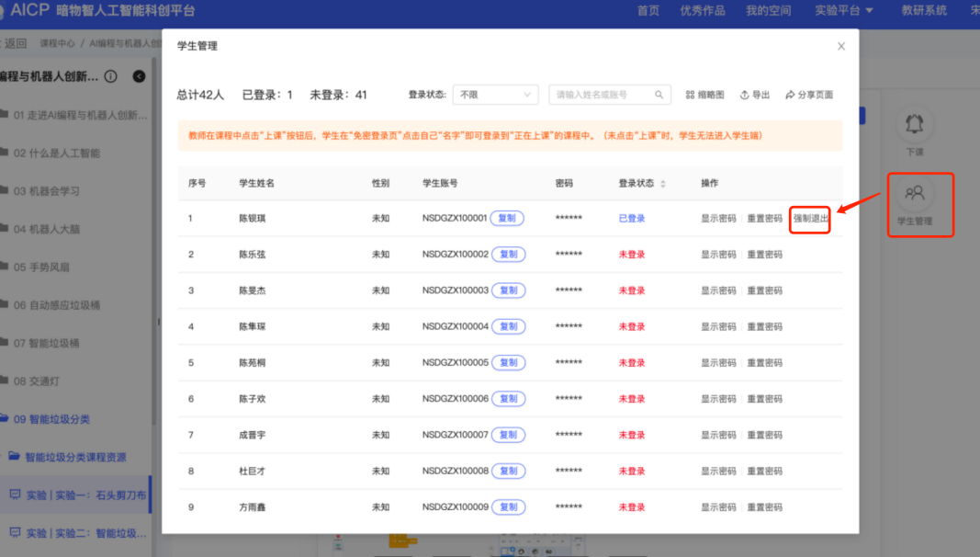Click the search magnifier icon
This screenshot has height=557, width=980.
pos(659,95)
